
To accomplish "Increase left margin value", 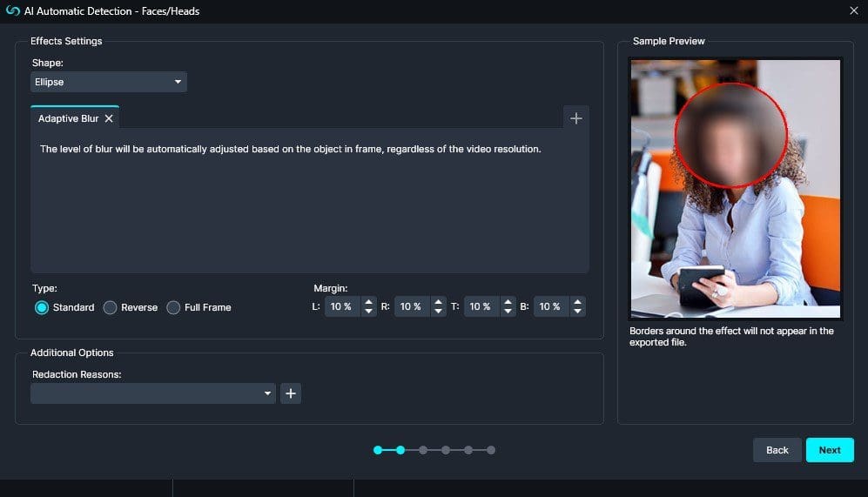I will click(x=368, y=302).
